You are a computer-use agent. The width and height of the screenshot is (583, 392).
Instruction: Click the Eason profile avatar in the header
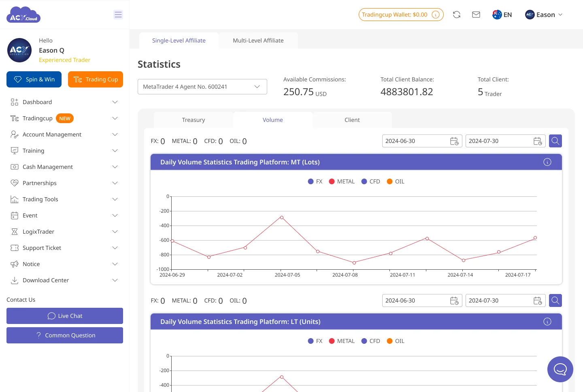click(530, 15)
